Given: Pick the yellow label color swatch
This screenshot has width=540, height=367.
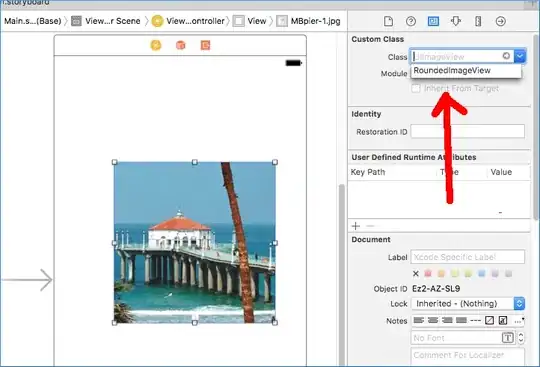Looking at the screenshot, I should [x=455, y=274].
